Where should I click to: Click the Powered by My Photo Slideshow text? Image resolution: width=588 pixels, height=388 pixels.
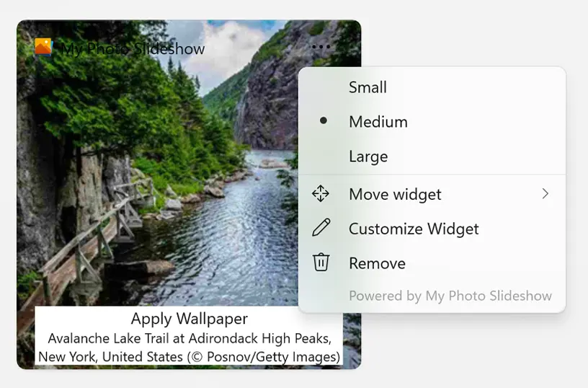tap(450, 296)
